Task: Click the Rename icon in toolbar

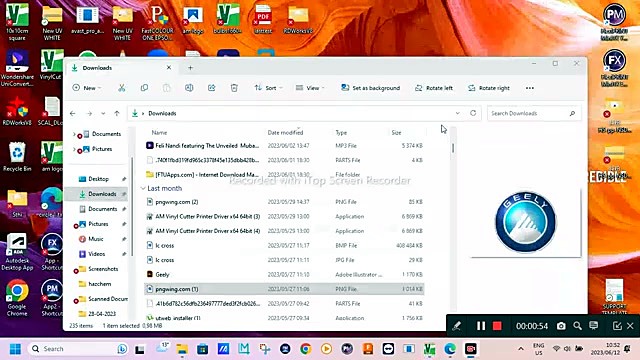Action: (189, 88)
